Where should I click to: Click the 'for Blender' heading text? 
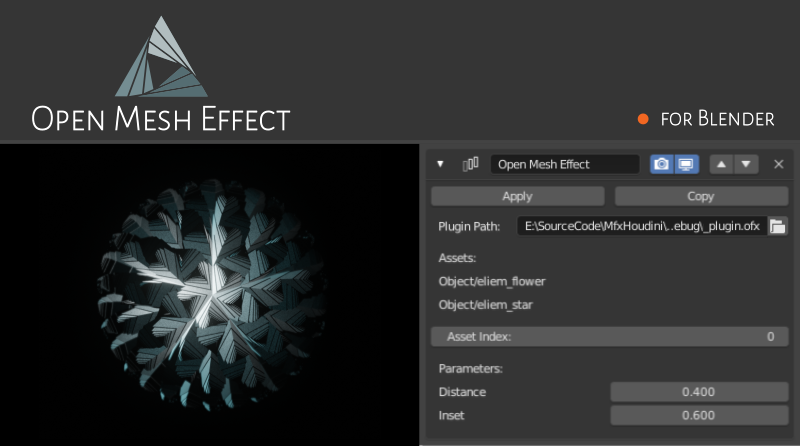point(717,119)
